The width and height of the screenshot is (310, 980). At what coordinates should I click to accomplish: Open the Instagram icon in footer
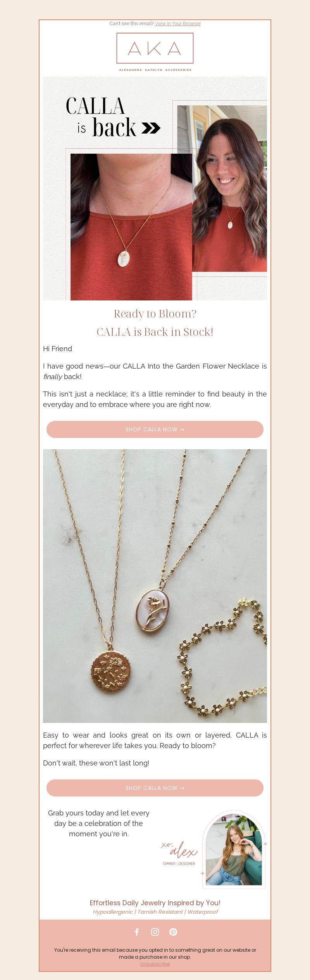[155, 932]
